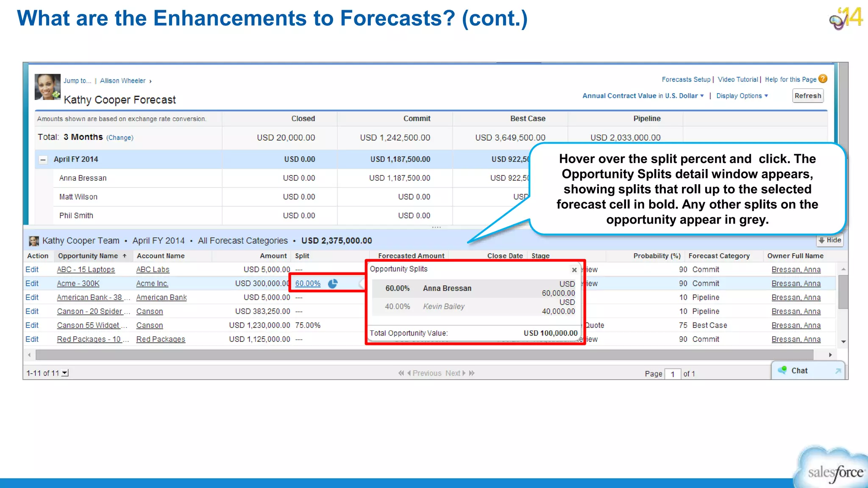868x488 pixels.
Task: Edit the Canson - 20 Spider opportunity
Action: point(32,311)
